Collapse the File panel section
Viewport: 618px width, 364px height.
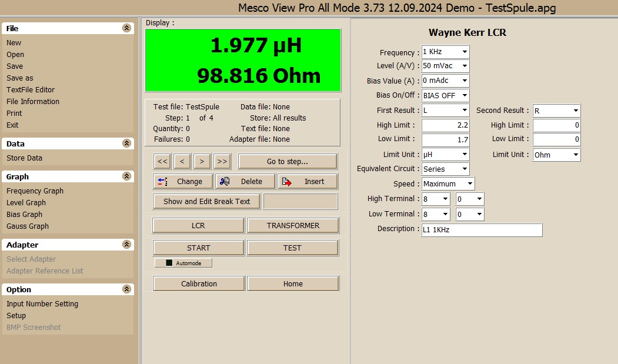click(126, 28)
